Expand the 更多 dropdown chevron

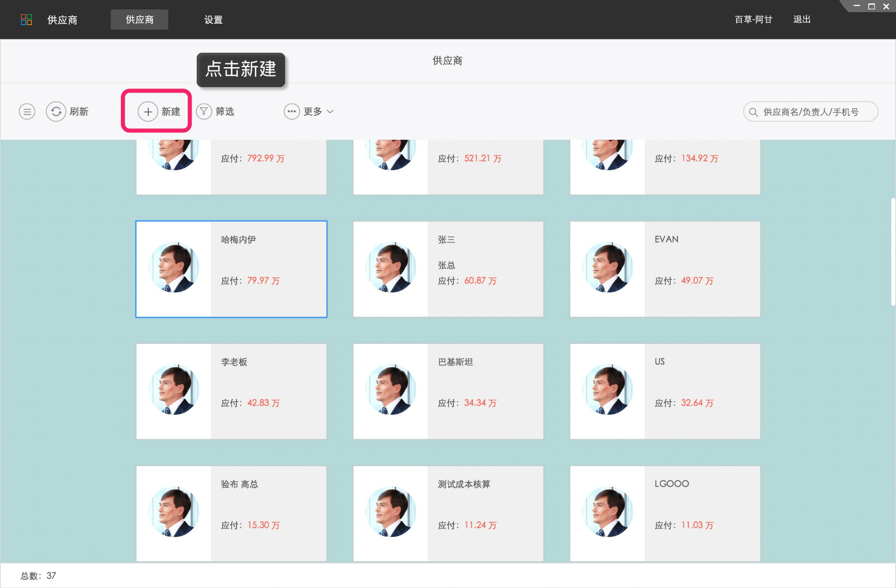tap(330, 112)
